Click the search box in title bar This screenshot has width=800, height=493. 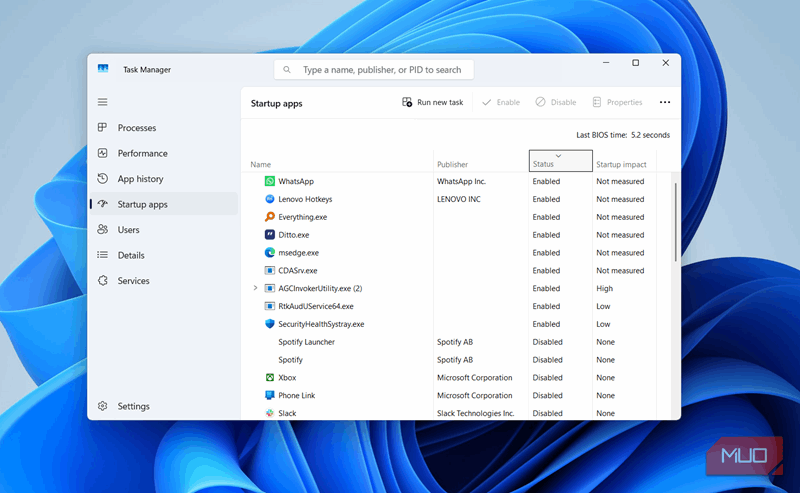(x=374, y=70)
